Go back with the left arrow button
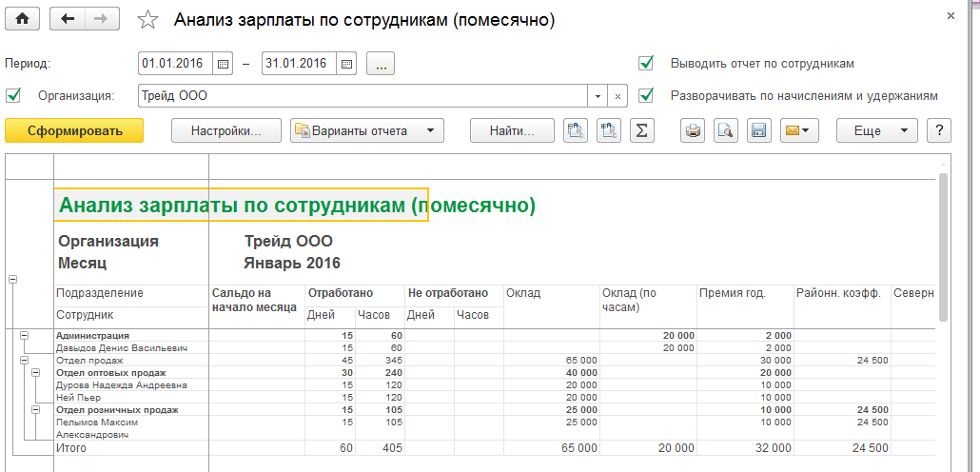980x472 pixels. (x=68, y=19)
